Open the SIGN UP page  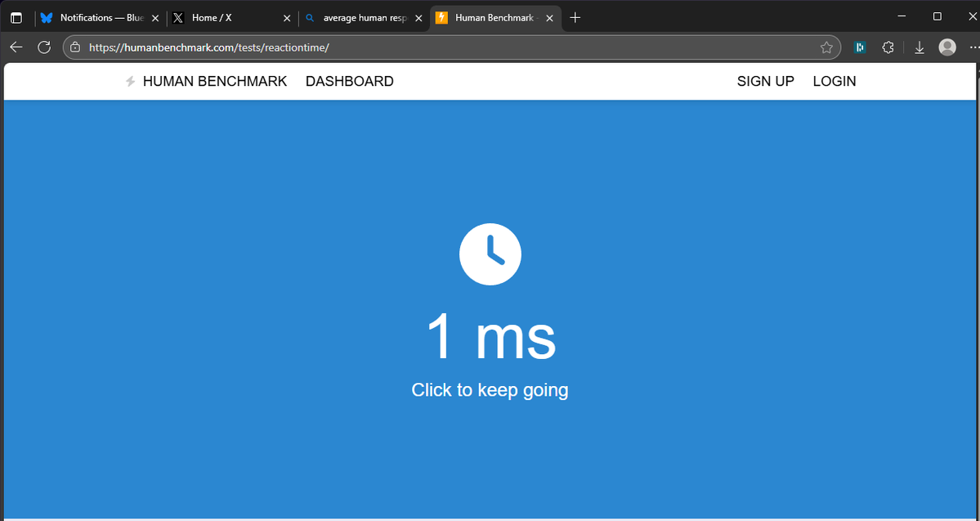coord(766,81)
